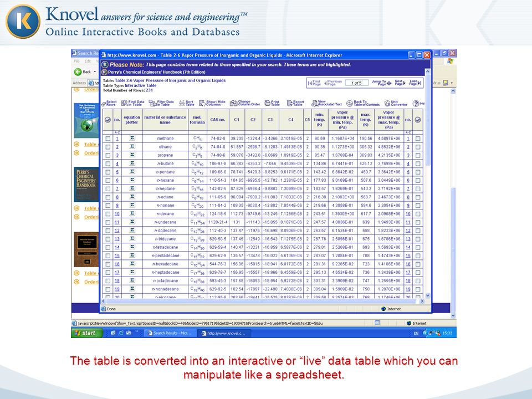
Task: Tick the right checkbox for n-butane row
Action: click(x=418, y=163)
